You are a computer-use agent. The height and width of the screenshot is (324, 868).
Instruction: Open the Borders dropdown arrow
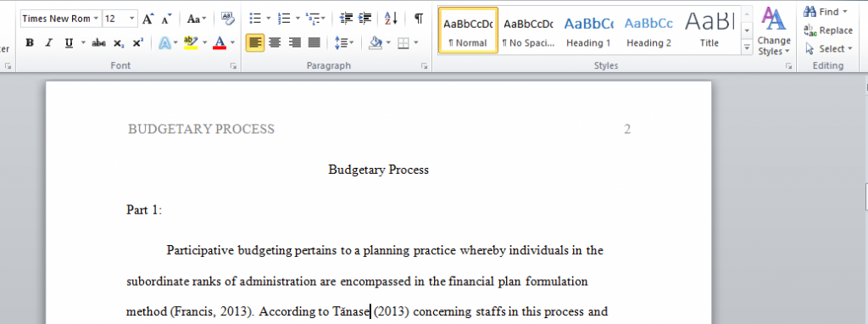[416, 42]
